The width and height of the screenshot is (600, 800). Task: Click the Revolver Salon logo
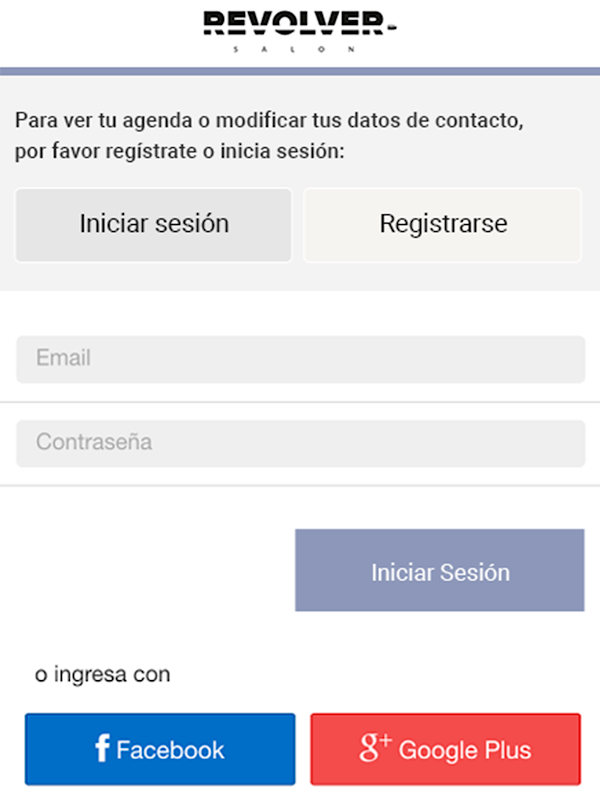pos(299,32)
